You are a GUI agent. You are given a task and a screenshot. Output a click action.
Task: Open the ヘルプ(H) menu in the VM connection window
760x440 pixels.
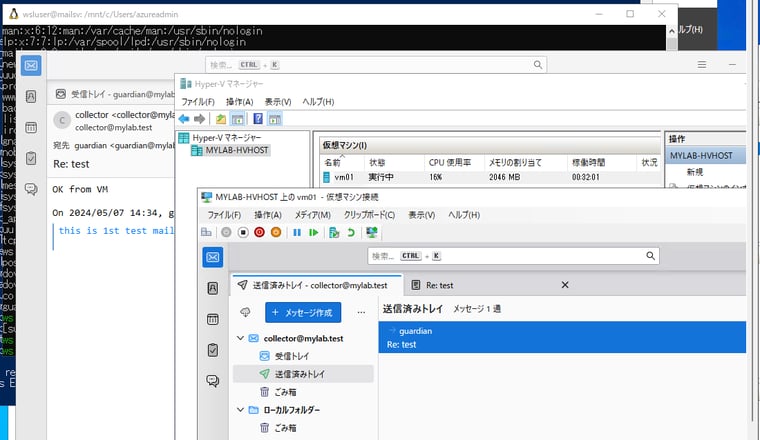tap(464, 215)
